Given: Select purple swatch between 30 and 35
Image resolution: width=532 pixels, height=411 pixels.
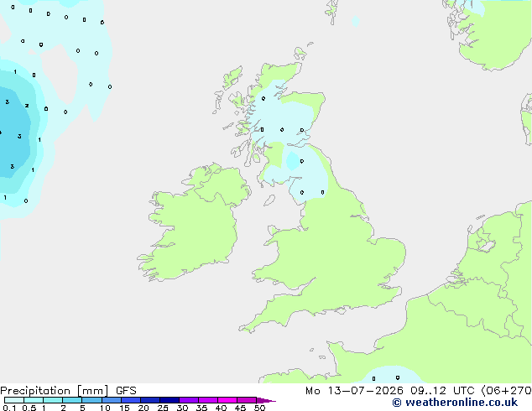Looking at the screenshot, I should tap(188, 400).
